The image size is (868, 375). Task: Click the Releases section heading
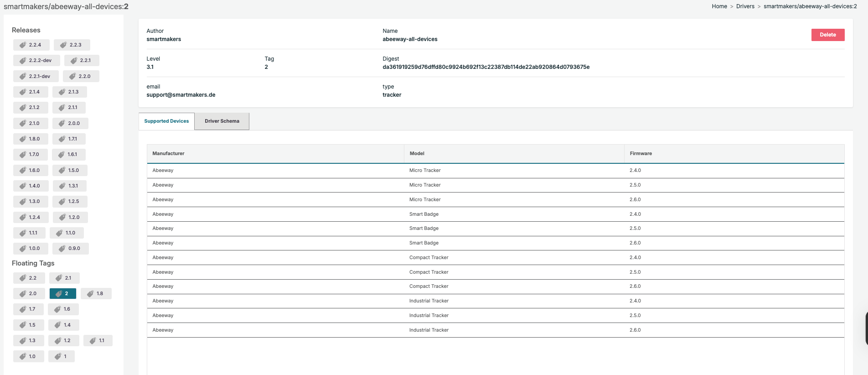pos(26,30)
